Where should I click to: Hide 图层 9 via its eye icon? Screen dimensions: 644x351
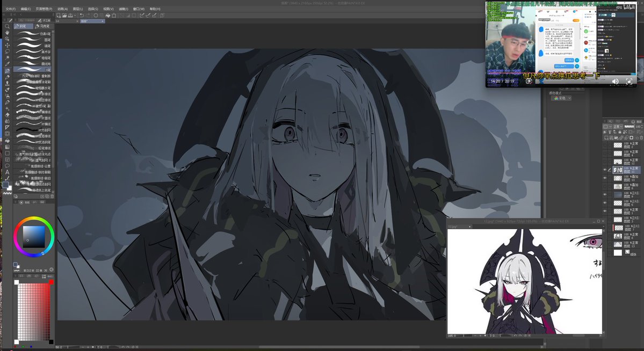605,195
